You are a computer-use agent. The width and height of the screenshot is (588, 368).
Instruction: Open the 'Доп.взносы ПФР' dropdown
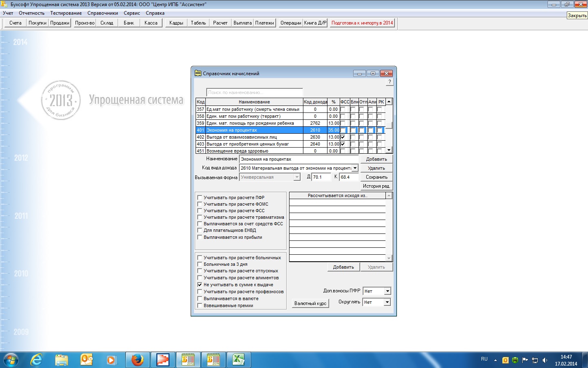coord(388,291)
